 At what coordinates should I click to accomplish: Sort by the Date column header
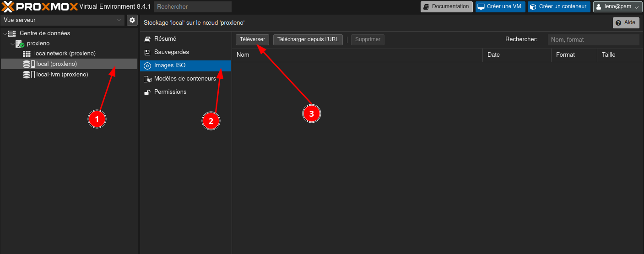(493, 55)
